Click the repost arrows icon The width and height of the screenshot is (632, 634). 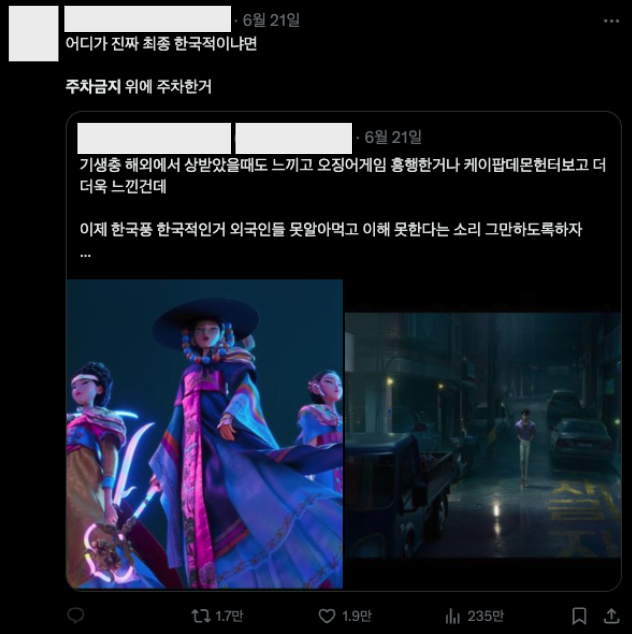point(201,616)
